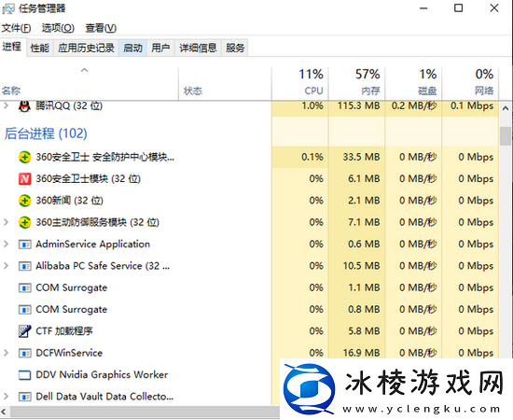
Task: Click the 115.3 MB memory value
Action: pyautogui.click(x=358, y=105)
